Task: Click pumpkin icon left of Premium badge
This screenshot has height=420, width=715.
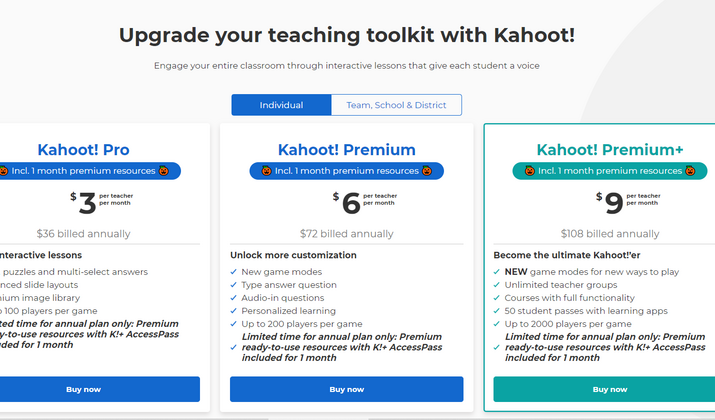Action: 266,171
